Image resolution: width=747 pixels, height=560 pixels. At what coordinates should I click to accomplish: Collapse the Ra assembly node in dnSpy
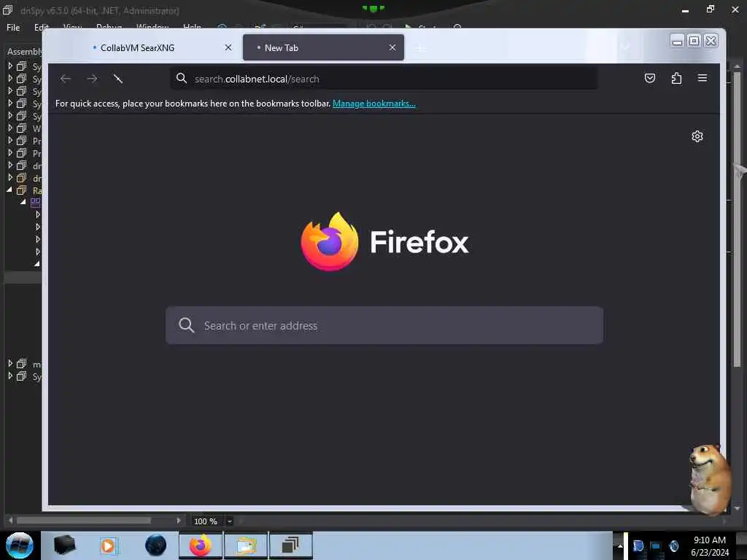[x=9, y=190]
